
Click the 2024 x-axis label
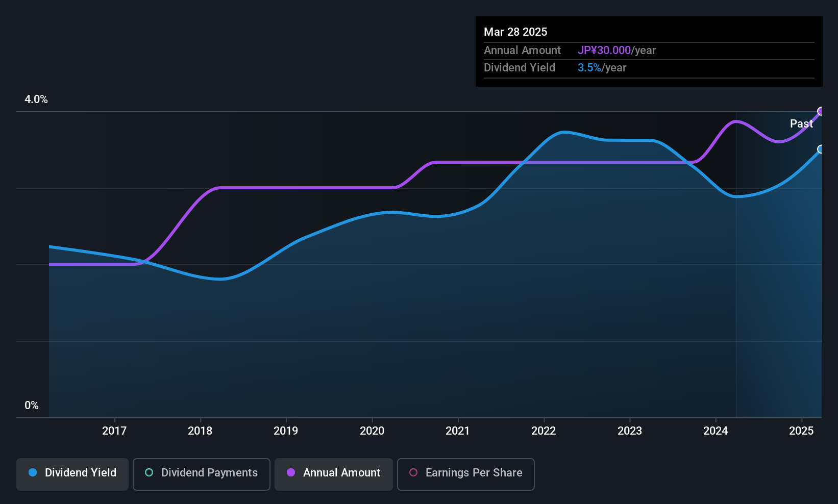716,431
